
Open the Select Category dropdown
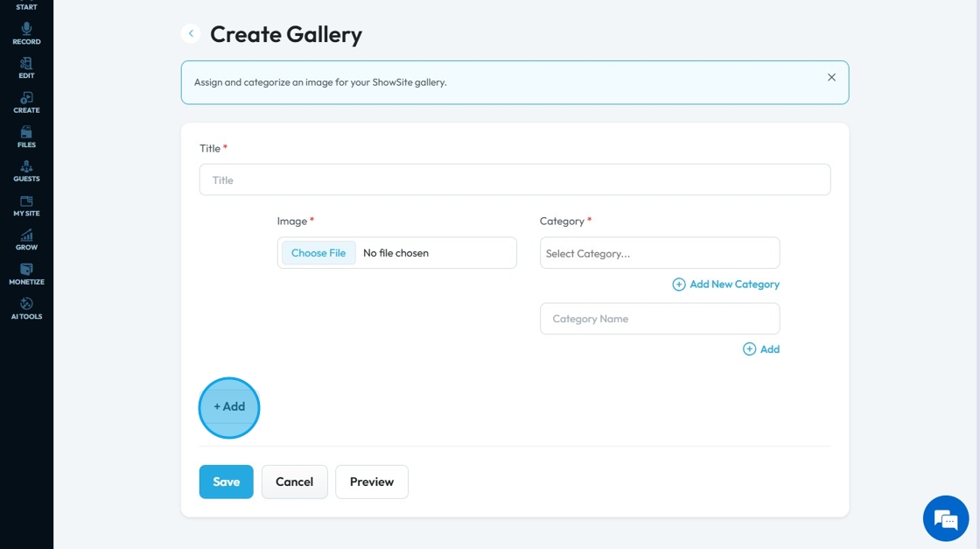click(660, 253)
